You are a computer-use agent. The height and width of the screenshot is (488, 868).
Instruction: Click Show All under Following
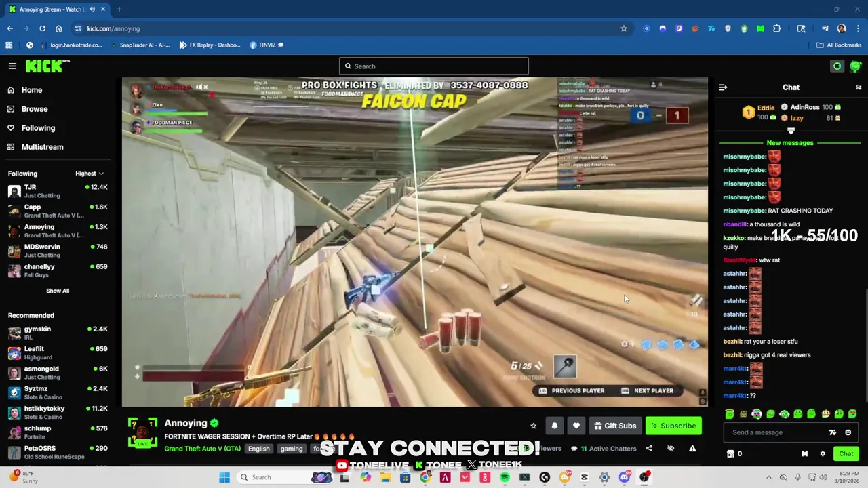[58, 291]
